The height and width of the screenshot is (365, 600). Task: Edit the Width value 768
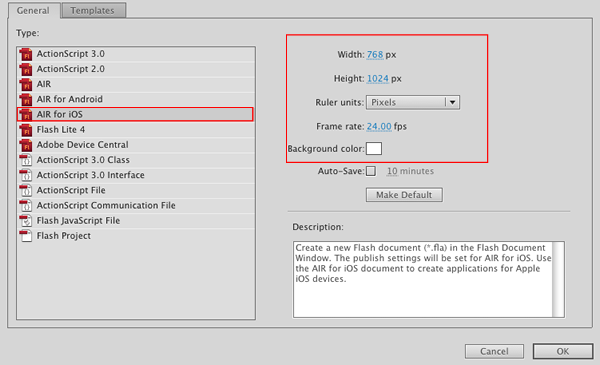pyautogui.click(x=375, y=55)
